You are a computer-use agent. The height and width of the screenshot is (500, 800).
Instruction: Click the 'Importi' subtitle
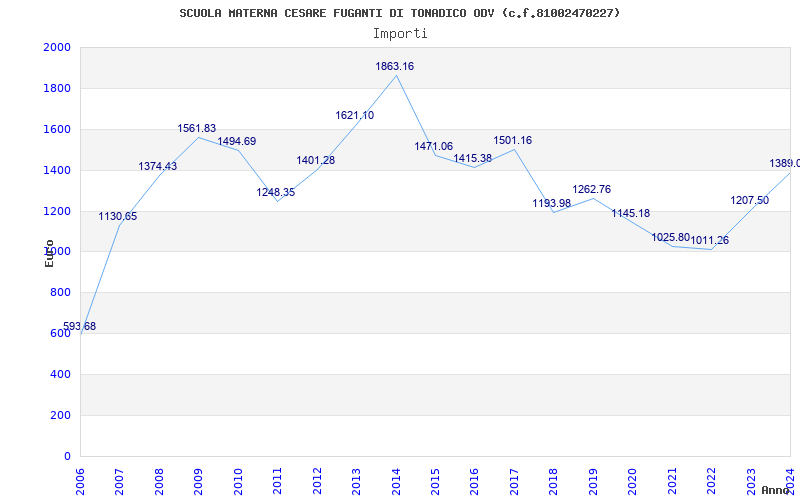click(x=400, y=34)
